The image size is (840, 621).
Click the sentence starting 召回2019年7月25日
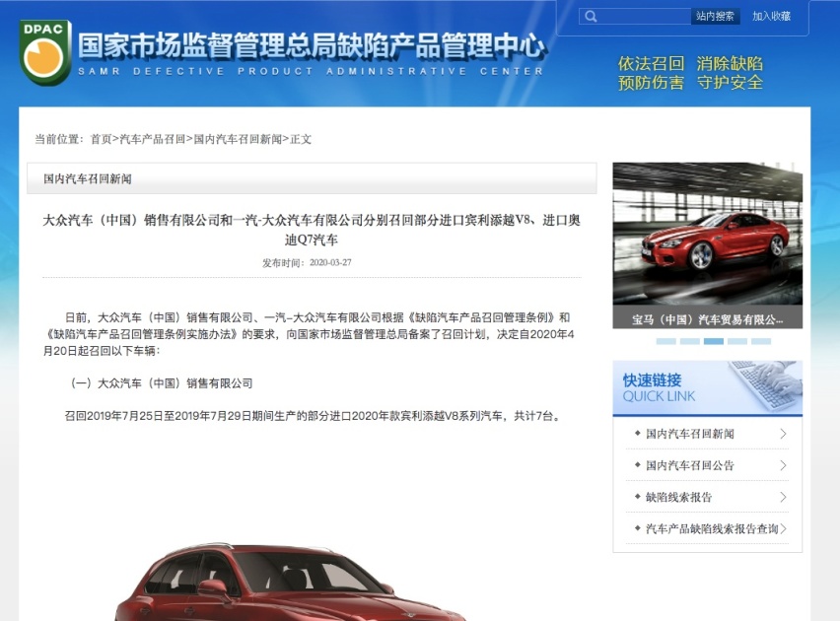314,416
